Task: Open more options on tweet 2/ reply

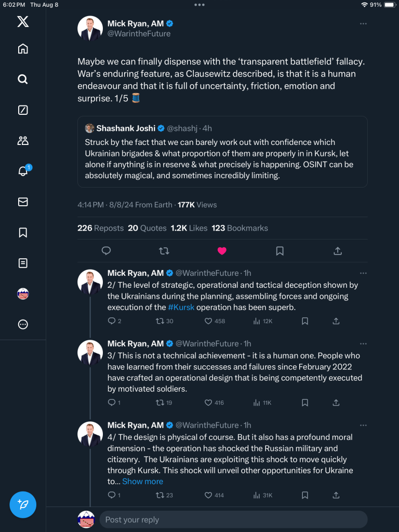Action: [363, 273]
